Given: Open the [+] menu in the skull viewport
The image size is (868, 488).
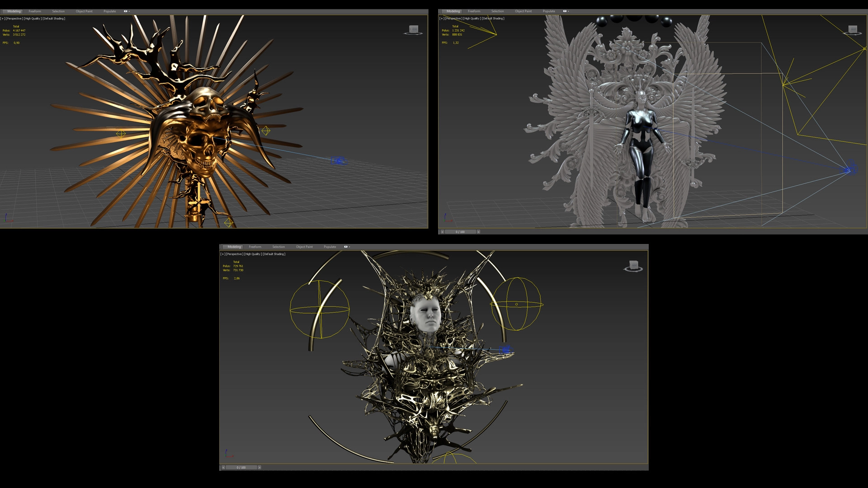Looking at the screenshot, I should 2,19.
